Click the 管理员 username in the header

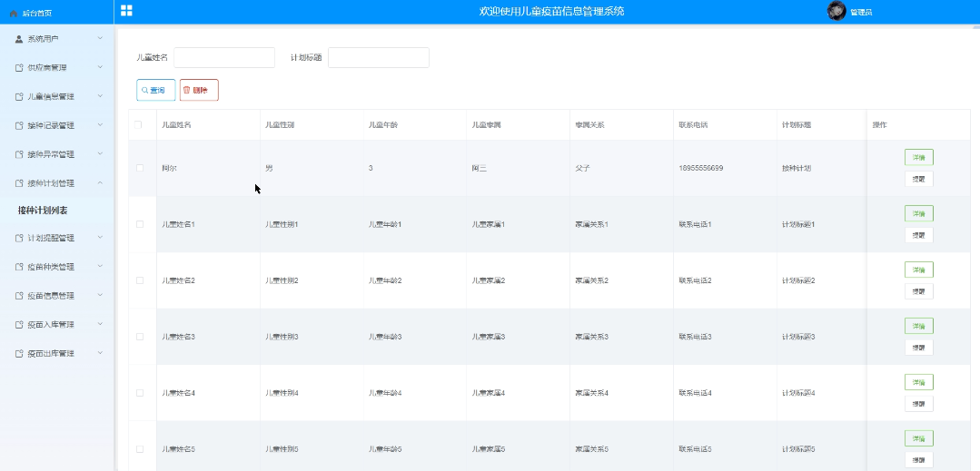pos(861,13)
